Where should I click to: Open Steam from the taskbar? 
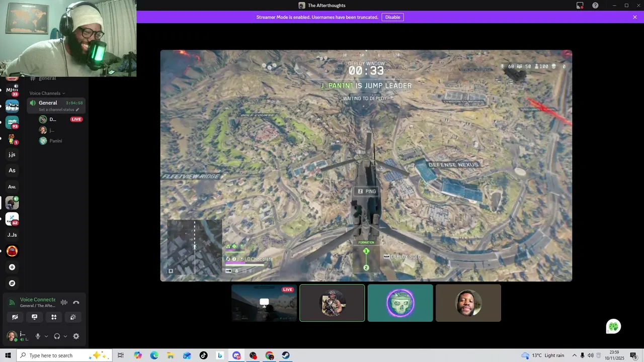[x=285, y=355]
